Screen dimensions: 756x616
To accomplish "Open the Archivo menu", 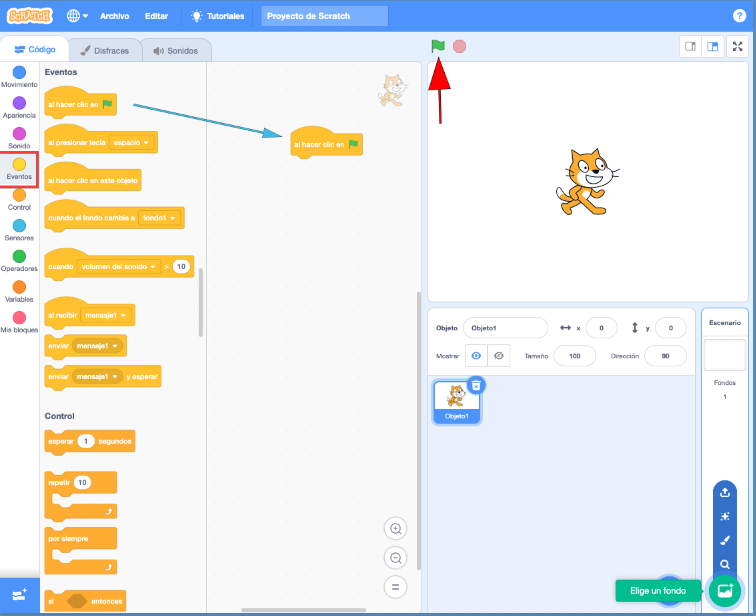I will [114, 16].
